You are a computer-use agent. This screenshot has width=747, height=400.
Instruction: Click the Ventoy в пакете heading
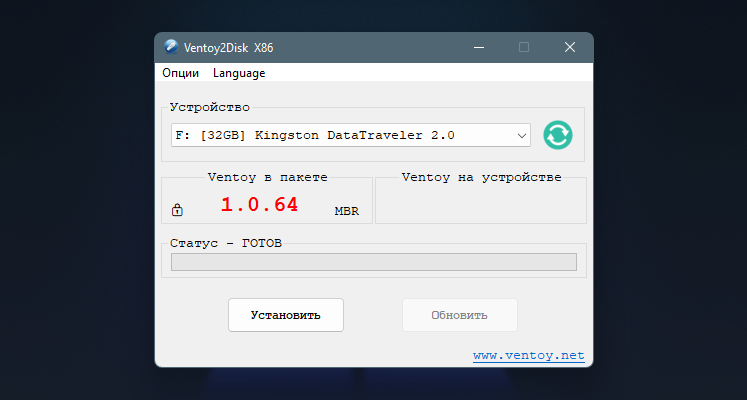(268, 178)
